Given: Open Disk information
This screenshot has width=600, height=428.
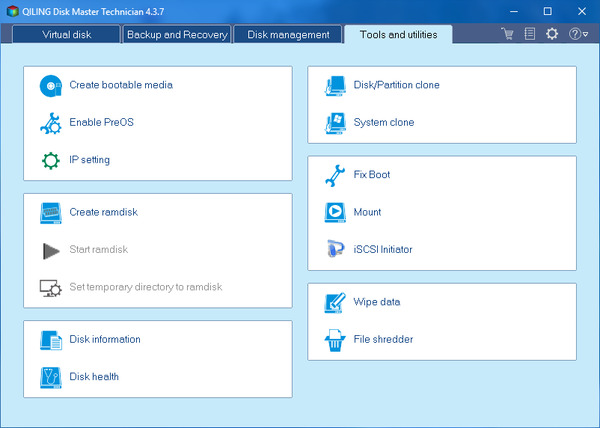Looking at the screenshot, I should (104, 340).
